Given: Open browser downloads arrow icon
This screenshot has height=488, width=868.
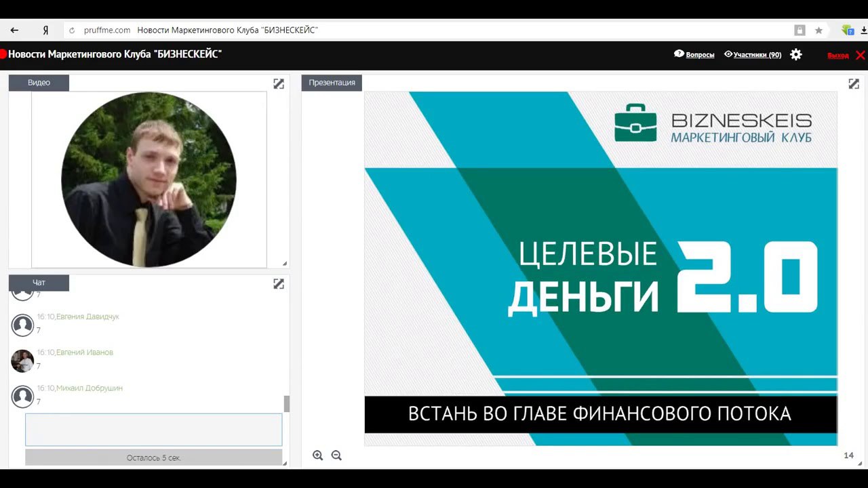Looking at the screenshot, I should click(864, 30).
